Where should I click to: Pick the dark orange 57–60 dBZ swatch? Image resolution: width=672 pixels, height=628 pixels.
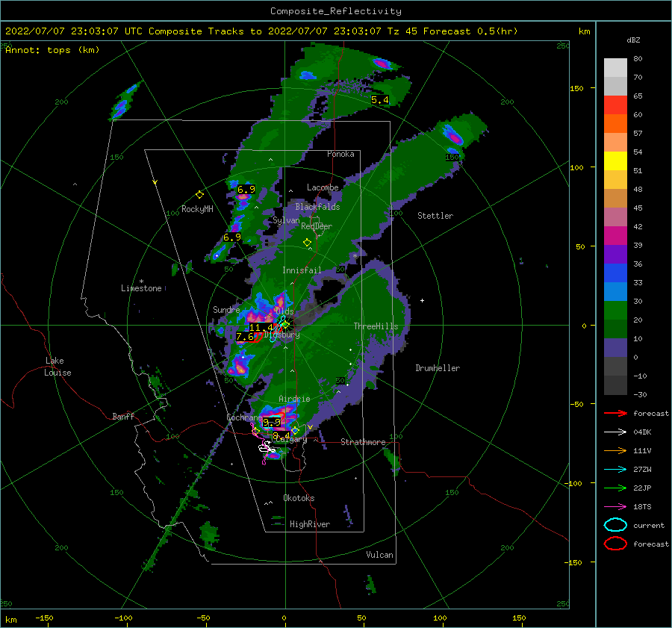click(615, 124)
